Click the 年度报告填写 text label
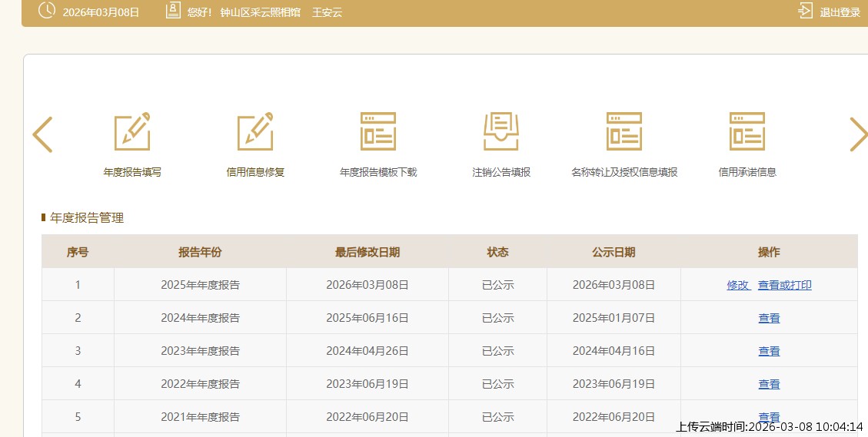 [x=132, y=172]
